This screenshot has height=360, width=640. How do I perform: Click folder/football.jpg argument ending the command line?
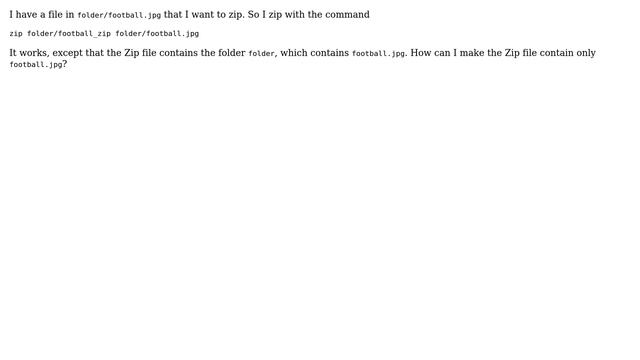(157, 33)
